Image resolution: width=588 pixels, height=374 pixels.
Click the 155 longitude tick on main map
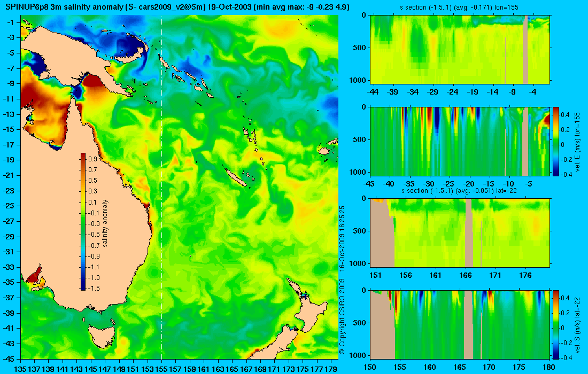pos(161,369)
